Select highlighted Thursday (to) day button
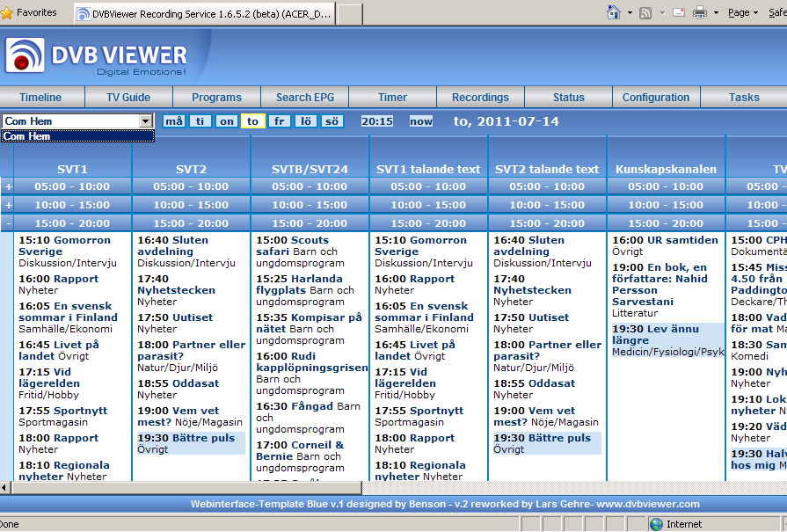The width and height of the screenshot is (787, 532). (x=253, y=121)
